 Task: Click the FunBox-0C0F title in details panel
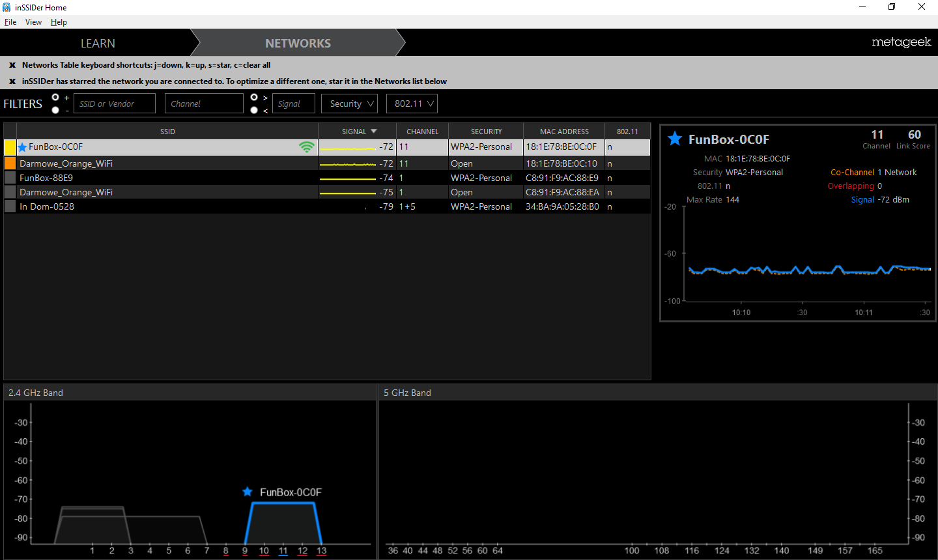729,139
